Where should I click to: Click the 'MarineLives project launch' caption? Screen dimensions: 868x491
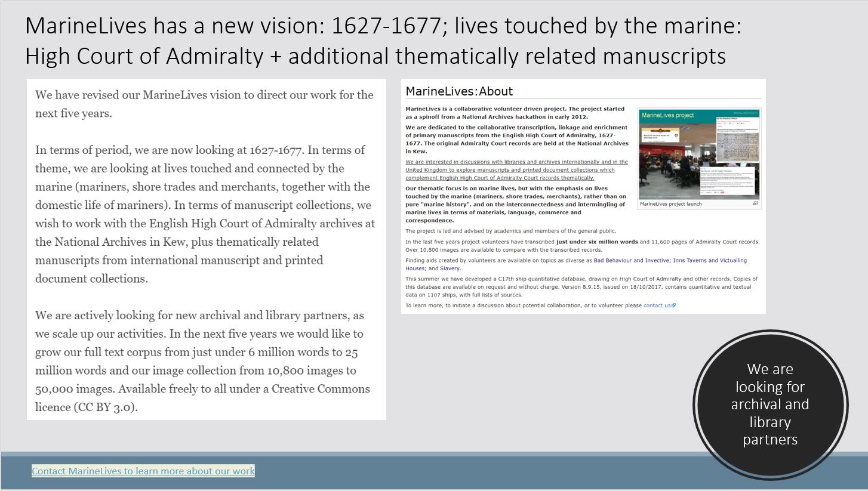670,204
